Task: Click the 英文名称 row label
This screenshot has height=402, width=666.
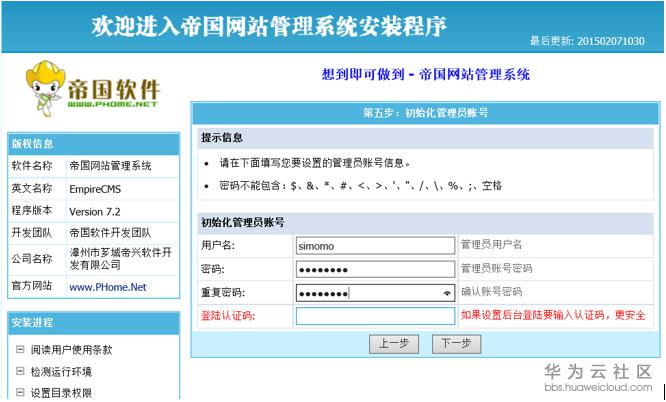Action: click(32, 189)
